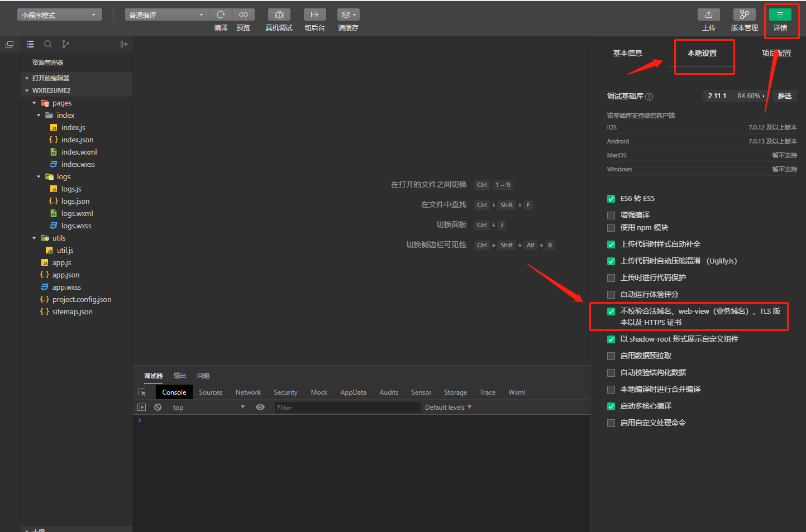Viewport: 806px width, 532px height.
Task: Click the green details menu icon
Action: pyautogui.click(x=780, y=15)
